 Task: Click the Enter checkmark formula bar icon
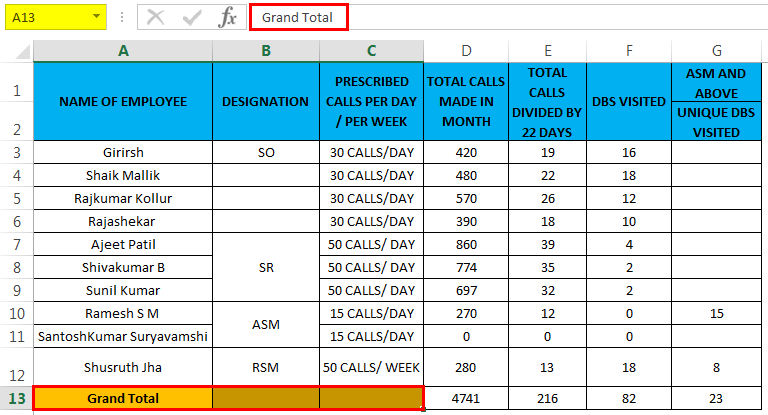coord(192,17)
